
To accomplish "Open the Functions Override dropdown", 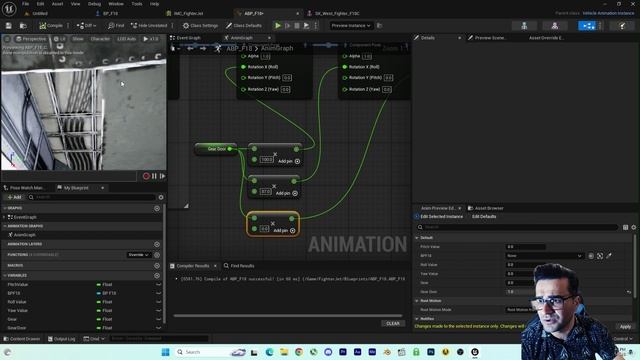I will (138, 255).
